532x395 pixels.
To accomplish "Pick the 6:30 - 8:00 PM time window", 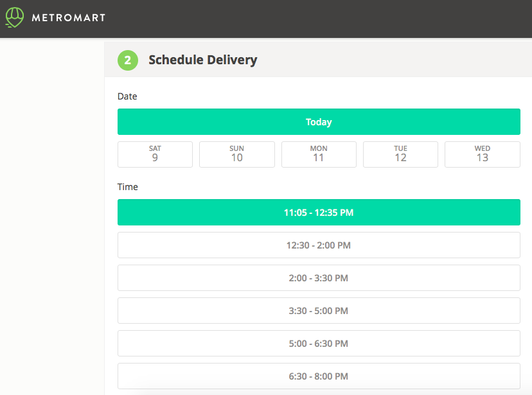I will (x=319, y=376).
